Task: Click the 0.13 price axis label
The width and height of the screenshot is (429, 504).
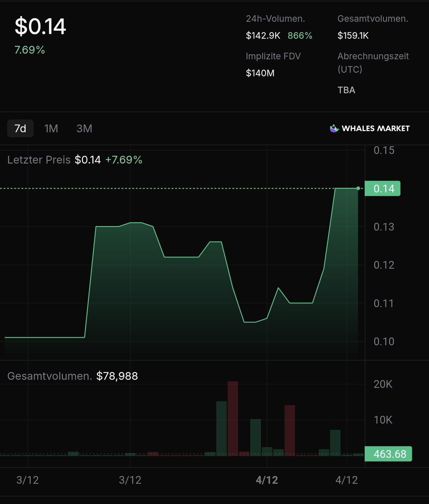Action: (x=384, y=227)
